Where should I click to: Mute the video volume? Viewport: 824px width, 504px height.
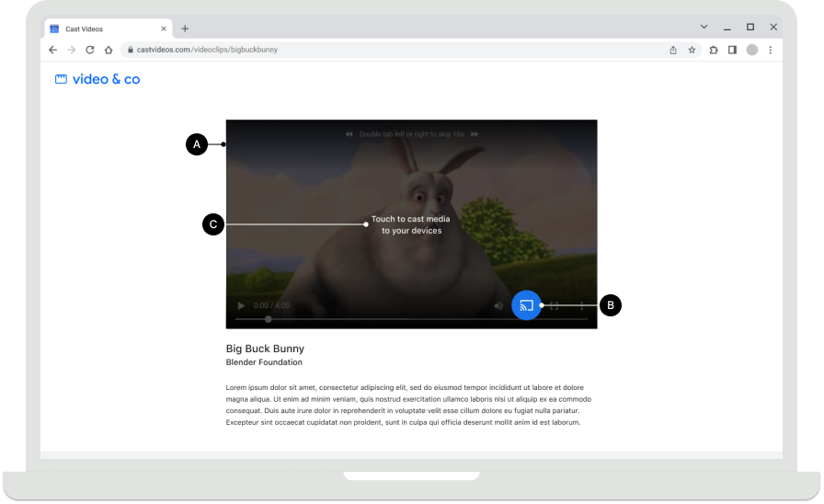point(498,305)
